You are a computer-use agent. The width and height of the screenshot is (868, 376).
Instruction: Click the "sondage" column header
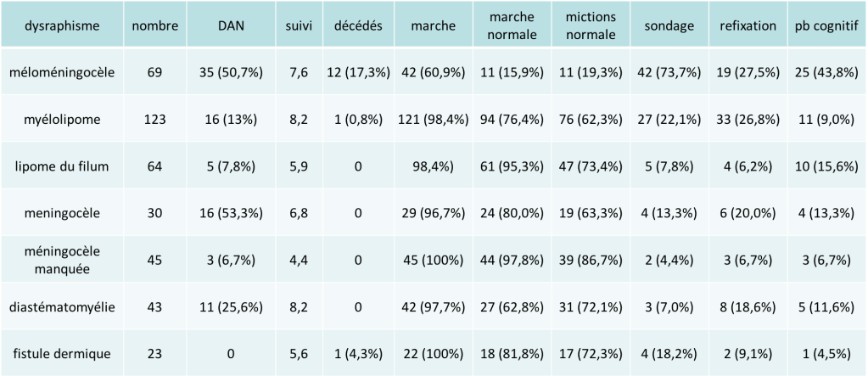(x=668, y=25)
